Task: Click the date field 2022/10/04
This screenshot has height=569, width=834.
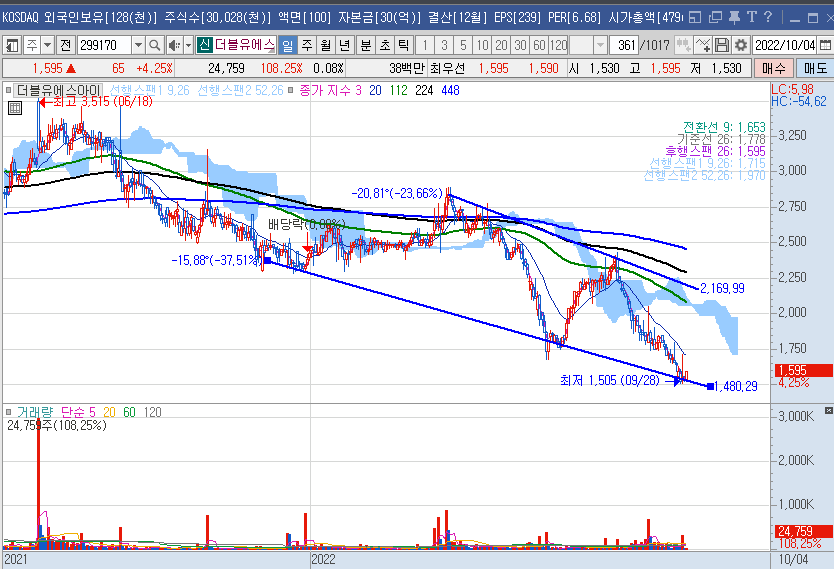Action: click(x=785, y=45)
